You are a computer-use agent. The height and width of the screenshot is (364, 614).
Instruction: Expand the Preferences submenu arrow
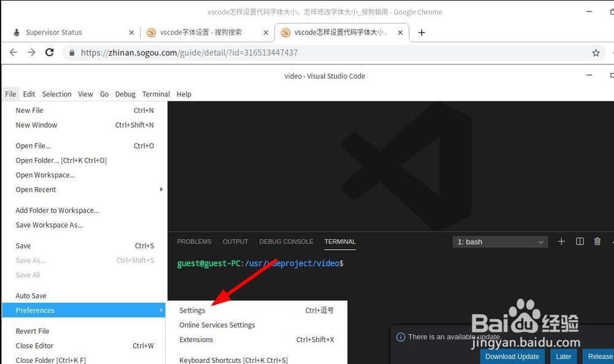pyautogui.click(x=161, y=310)
